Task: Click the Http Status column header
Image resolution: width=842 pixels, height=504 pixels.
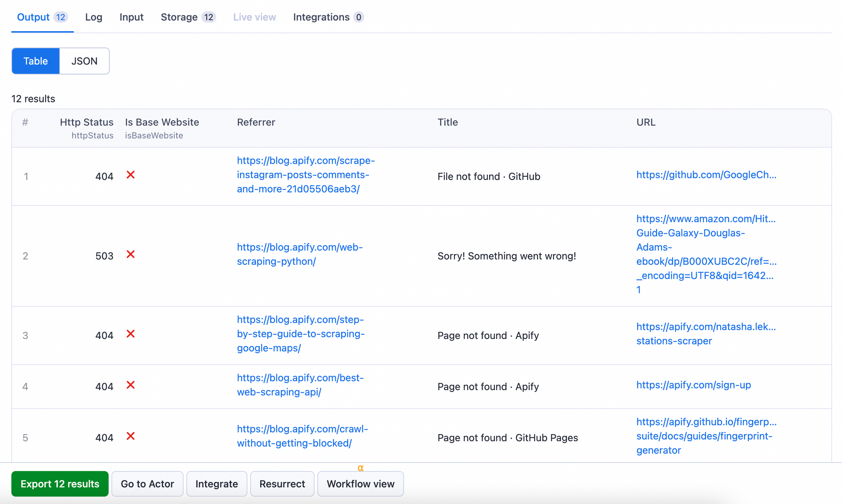Action: [86, 122]
